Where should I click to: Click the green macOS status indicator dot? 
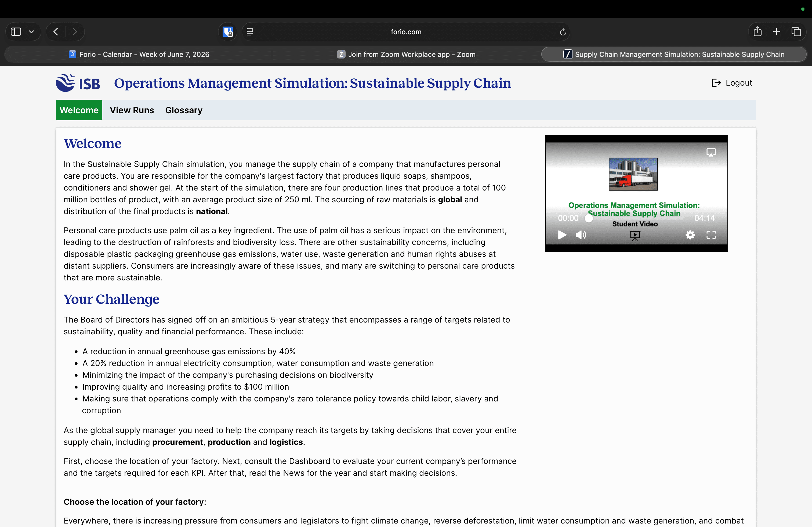pyautogui.click(x=803, y=9)
